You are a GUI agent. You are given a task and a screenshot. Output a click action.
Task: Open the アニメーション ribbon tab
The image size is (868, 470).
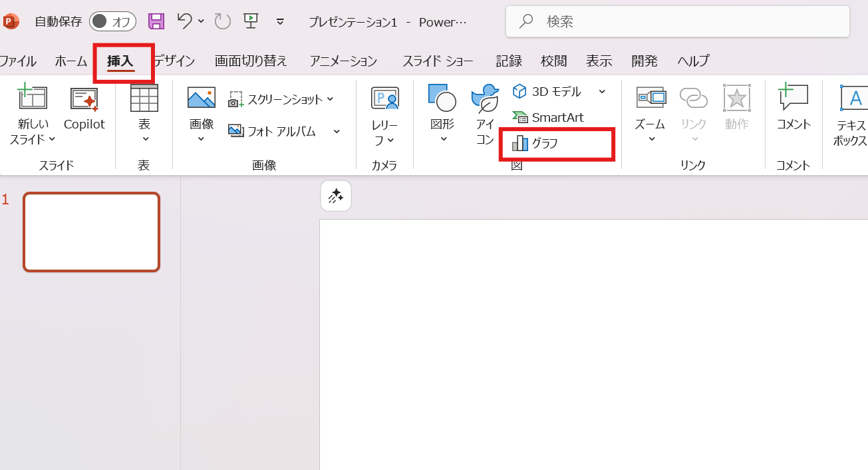pos(343,61)
